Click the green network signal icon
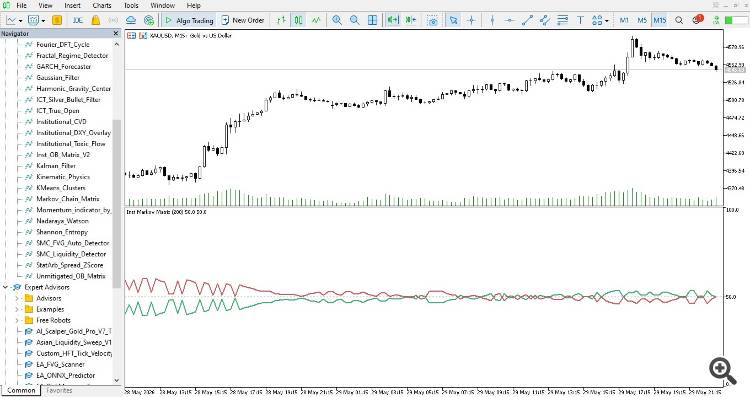750x397 pixels. coord(716,21)
